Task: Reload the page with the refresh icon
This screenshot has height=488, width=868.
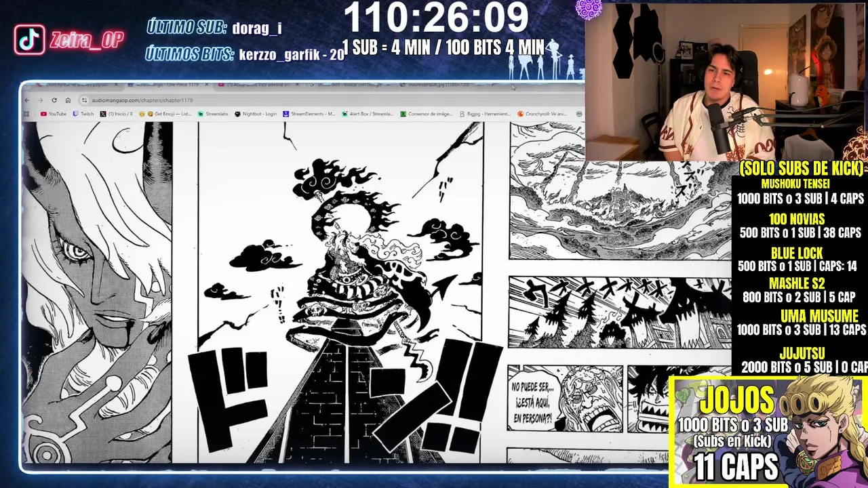Action: tap(54, 100)
